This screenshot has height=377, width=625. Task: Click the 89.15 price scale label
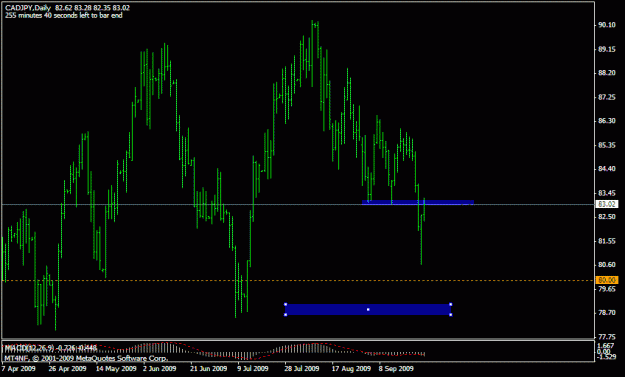[x=606, y=49]
